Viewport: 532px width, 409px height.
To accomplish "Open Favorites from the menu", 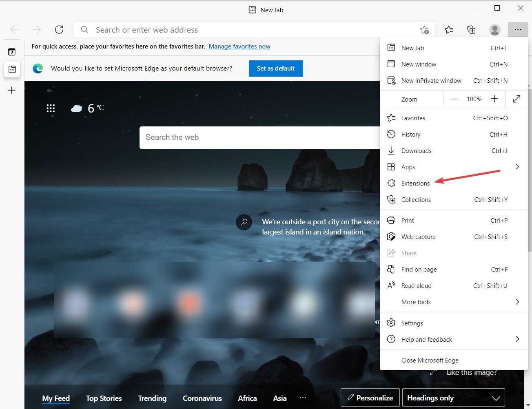I will 454,118.
